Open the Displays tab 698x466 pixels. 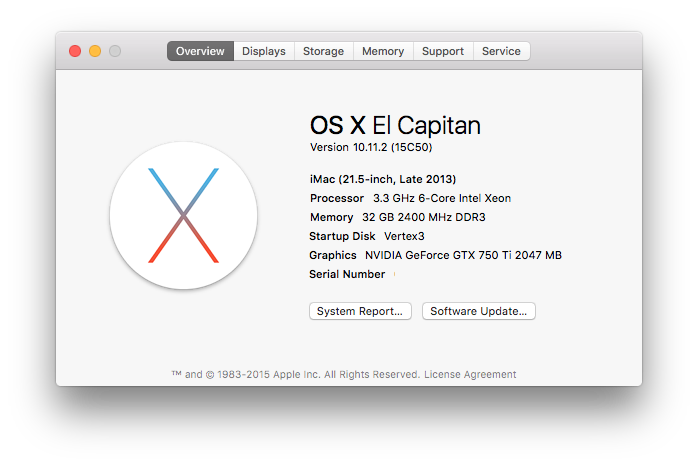264,51
